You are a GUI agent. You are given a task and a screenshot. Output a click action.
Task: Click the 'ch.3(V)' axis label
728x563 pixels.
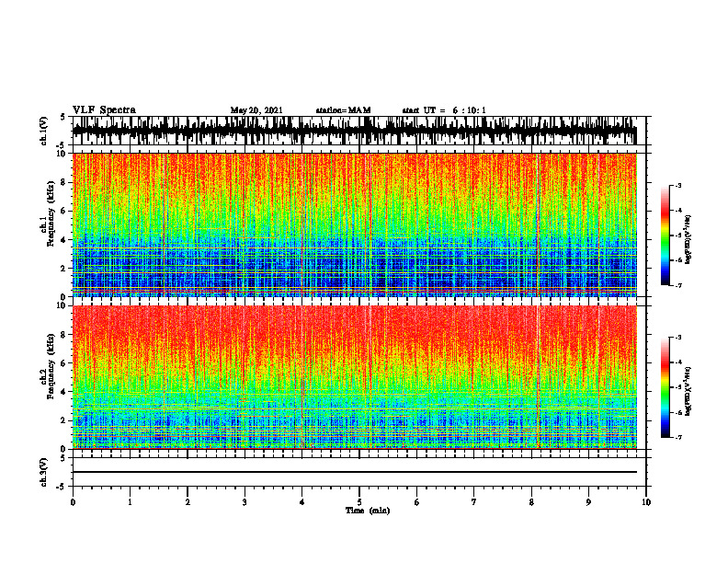pos(44,473)
